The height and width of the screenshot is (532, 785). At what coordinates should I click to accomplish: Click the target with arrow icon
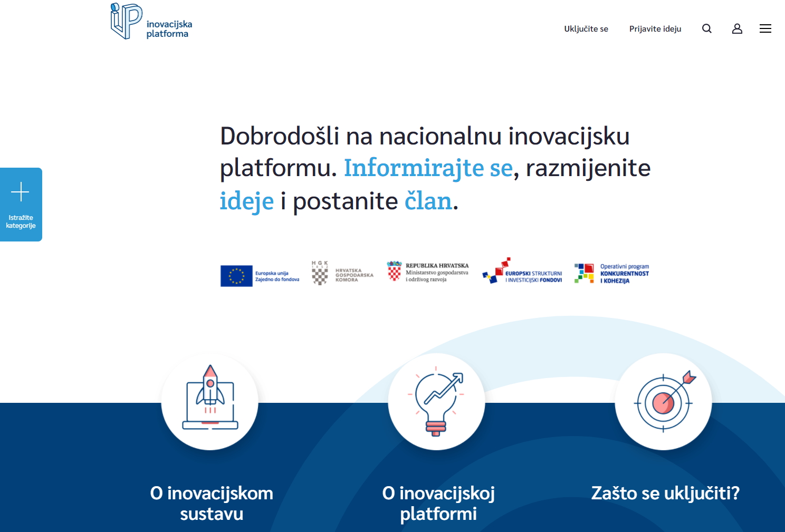[x=663, y=402]
